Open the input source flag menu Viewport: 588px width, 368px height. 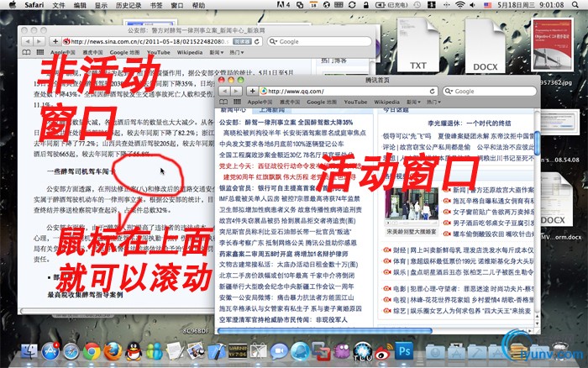click(487, 5)
